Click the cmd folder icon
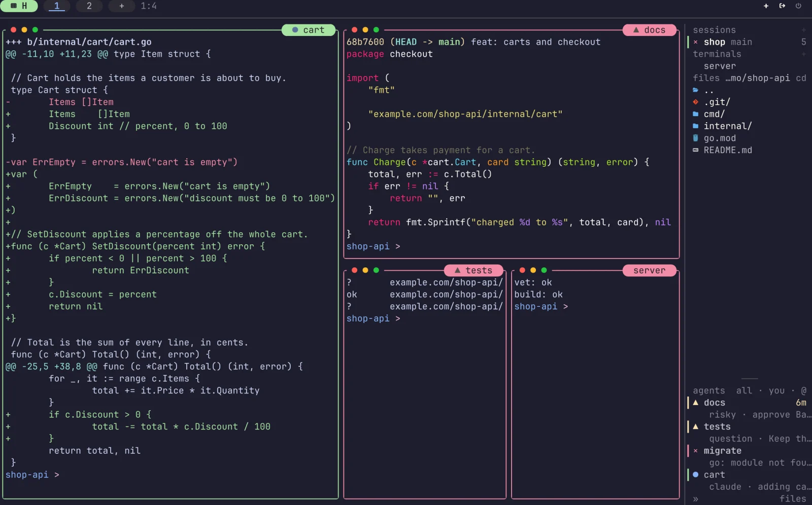 [696, 115]
